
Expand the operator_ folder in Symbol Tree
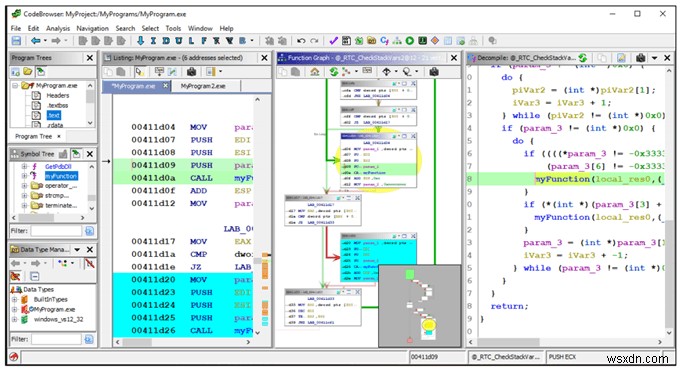coord(24,186)
